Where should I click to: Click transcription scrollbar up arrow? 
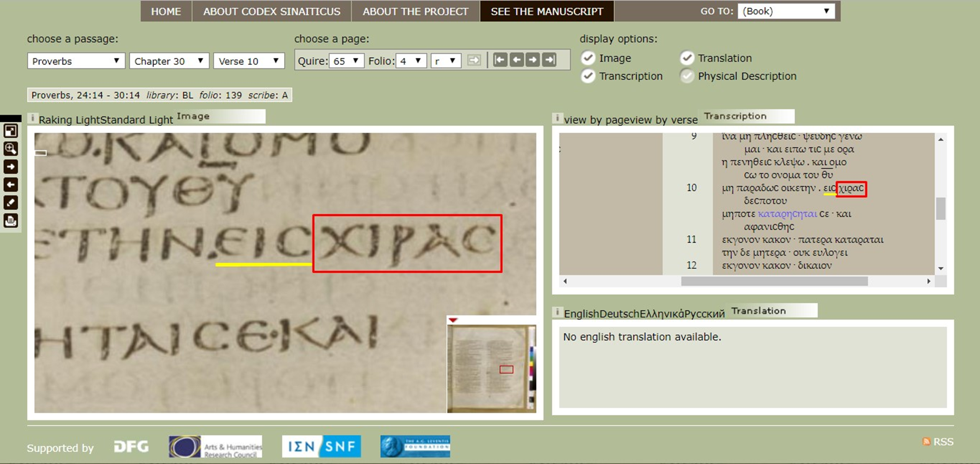(941, 139)
